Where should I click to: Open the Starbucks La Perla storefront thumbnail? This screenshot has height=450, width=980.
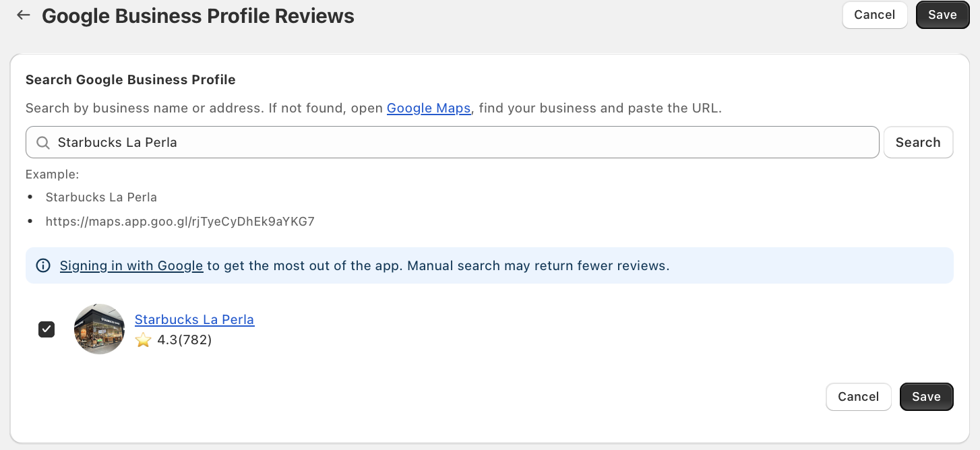click(99, 329)
